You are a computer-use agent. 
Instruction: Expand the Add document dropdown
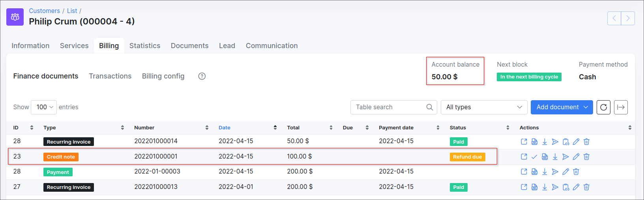tap(562, 107)
